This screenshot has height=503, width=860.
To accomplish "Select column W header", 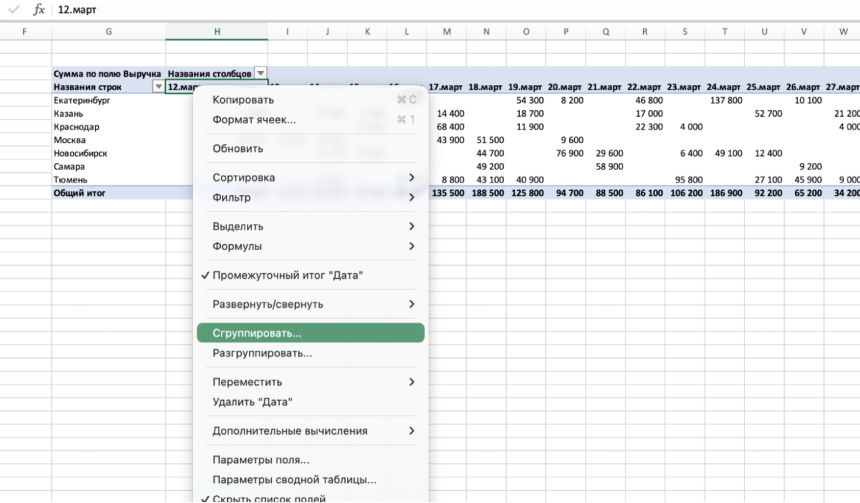I will [843, 32].
